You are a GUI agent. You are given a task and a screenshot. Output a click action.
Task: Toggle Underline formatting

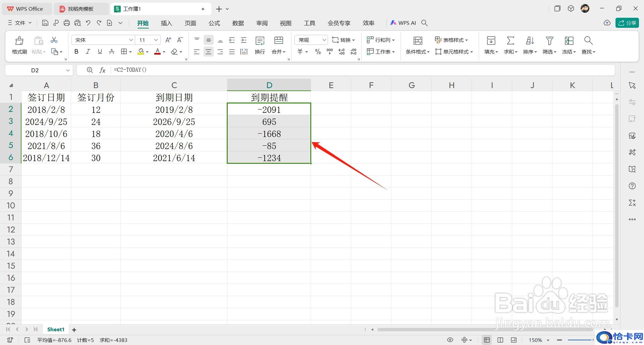click(x=100, y=52)
